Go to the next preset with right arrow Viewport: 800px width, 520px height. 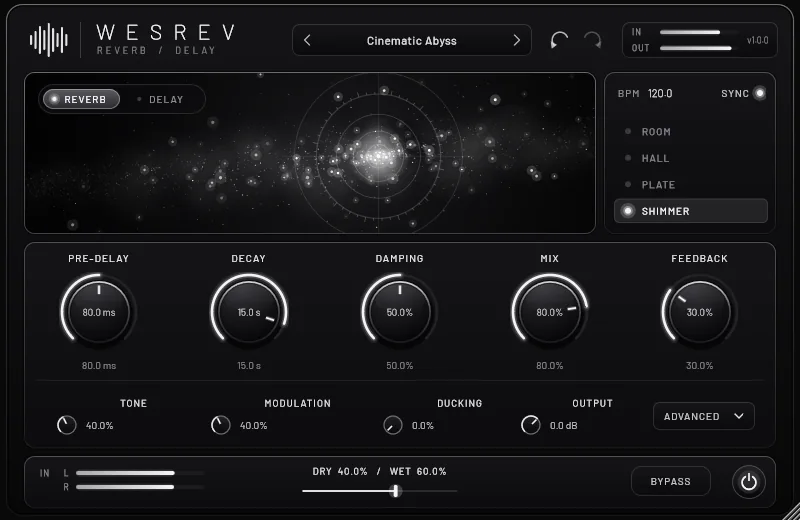coord(516,40)
